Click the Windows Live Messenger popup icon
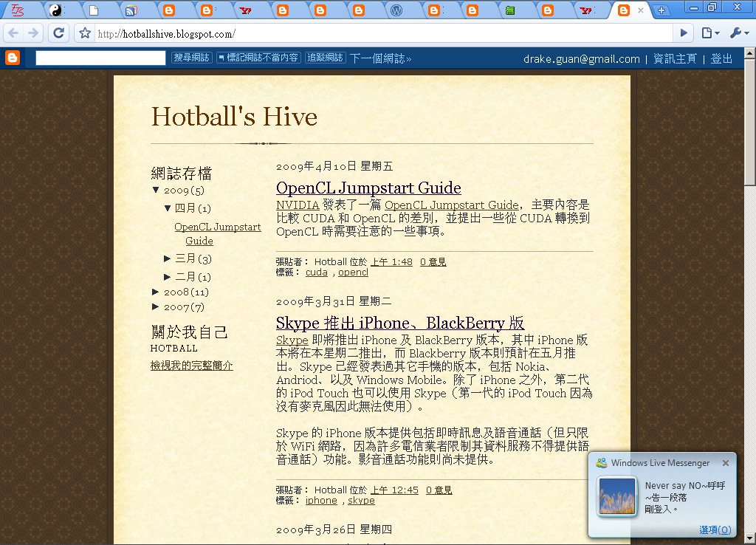The height and width of the screenshot is (545, 756). (x=601, y=463)
